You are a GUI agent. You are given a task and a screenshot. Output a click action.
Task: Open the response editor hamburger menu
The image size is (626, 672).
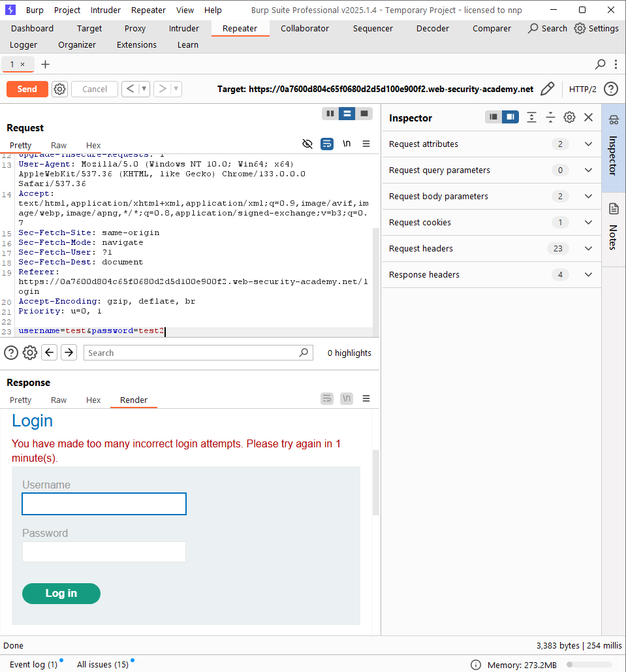366,398
